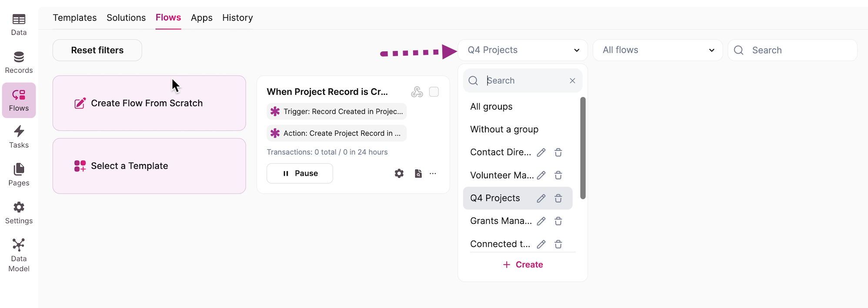Screen dimensions: 868x308
Task: Open Records in the sidebar
Action: (19, 63)
